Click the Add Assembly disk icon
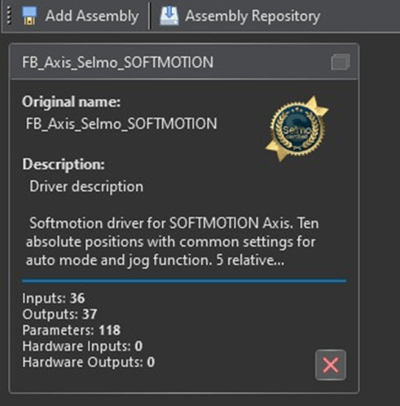Screen dimensions: 400x406 [x=29, y=16]
